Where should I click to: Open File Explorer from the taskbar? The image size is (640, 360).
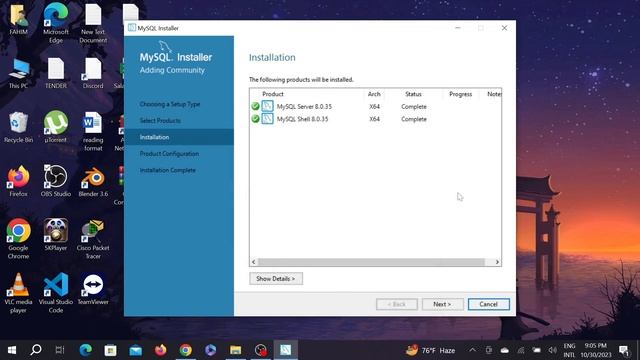pyautogui.click(x=236, y=350)
